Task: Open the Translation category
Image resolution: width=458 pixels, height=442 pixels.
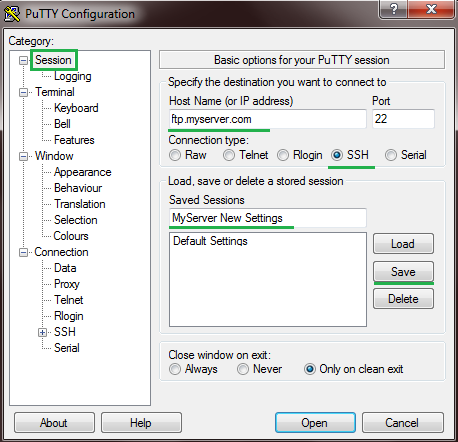Action: (x=80, y=204)
